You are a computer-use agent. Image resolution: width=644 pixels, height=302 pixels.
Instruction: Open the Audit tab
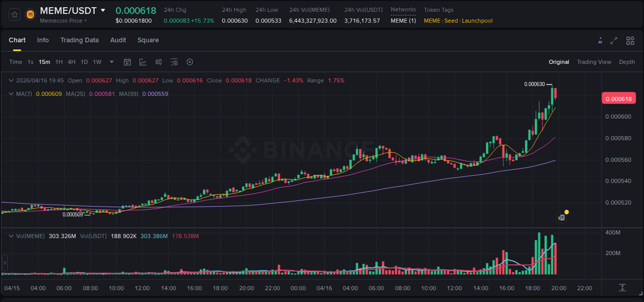coord(118,40)
